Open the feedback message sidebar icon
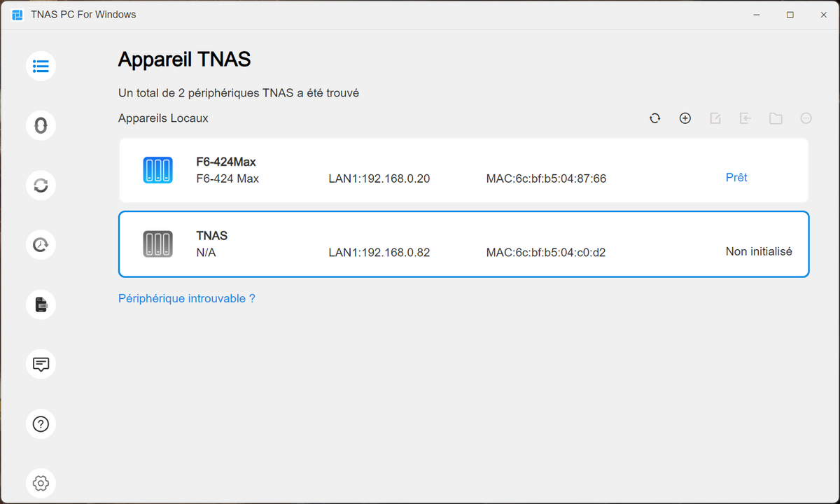Screen dimensions: 840x504 pos(41,364)
